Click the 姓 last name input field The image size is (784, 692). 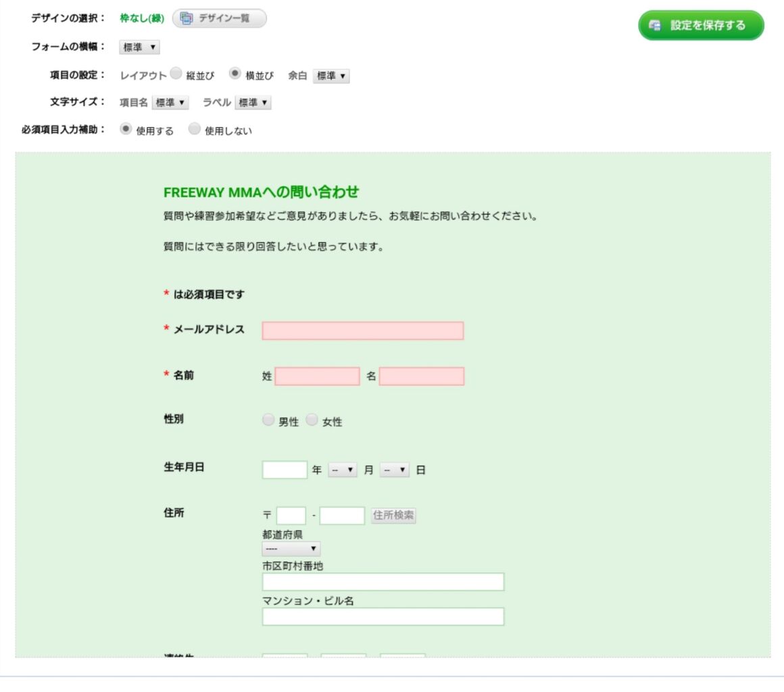point(317,376)
